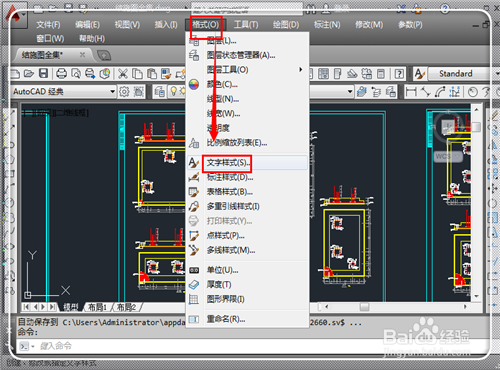Expand the layer list dropdown arrow
The width and height of the screenshot is (500, 370).
click(350, 91)
